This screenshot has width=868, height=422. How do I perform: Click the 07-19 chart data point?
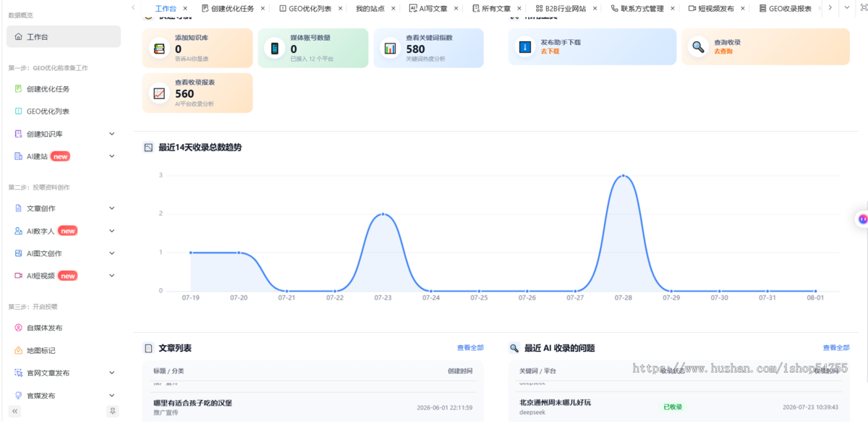pos(191,253)
